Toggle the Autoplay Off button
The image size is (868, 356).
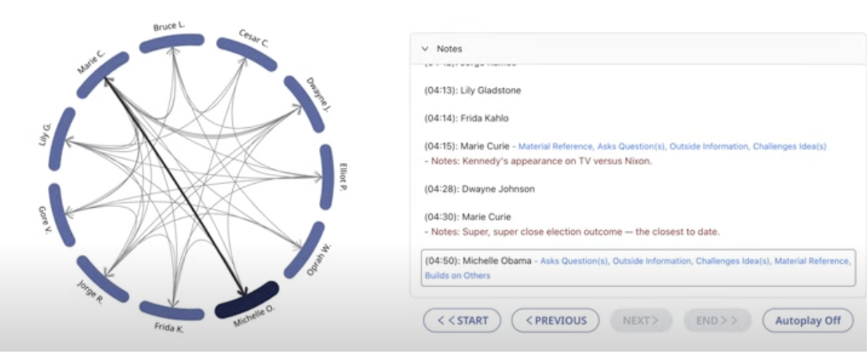tap(808, 321)
